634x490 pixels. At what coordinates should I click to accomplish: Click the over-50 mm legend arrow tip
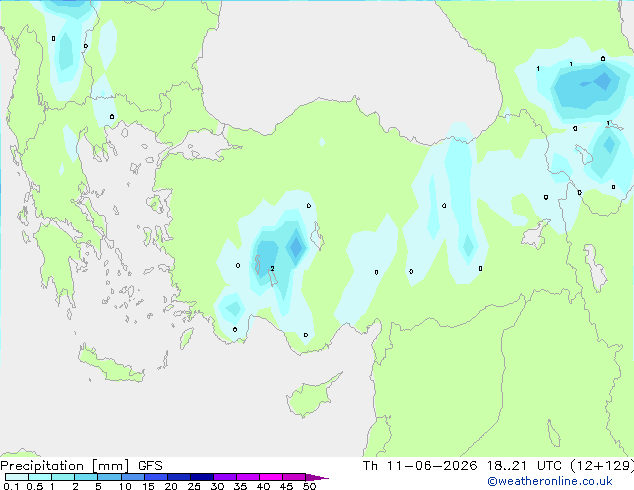(x=317, y=477)
